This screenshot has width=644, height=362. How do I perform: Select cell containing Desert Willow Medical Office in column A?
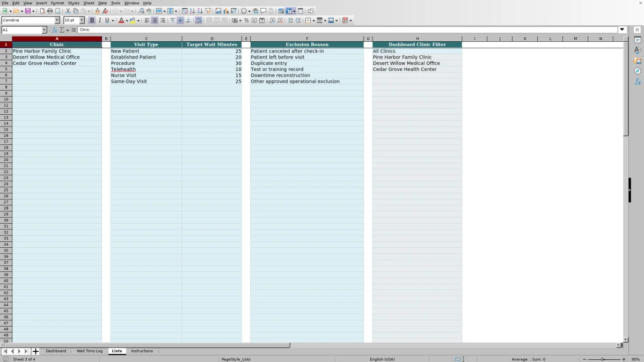coord(57,57)
